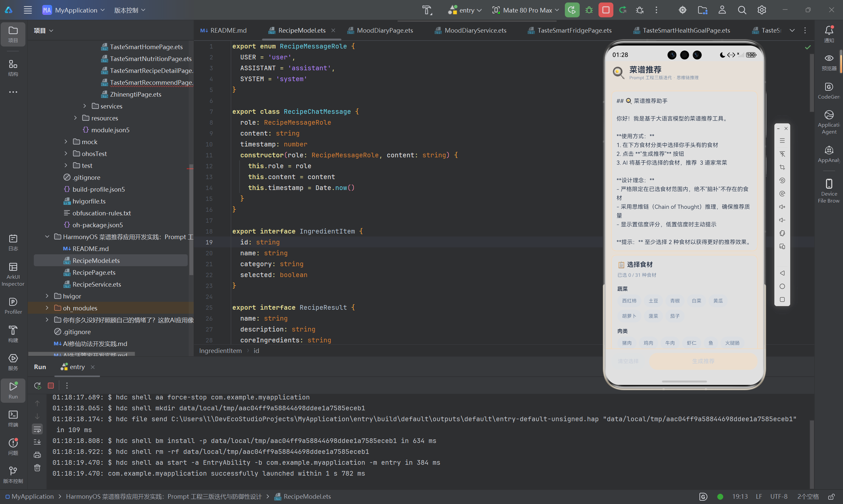Switch to README.md editor tab
843x504 pixels.
(223, 30)
